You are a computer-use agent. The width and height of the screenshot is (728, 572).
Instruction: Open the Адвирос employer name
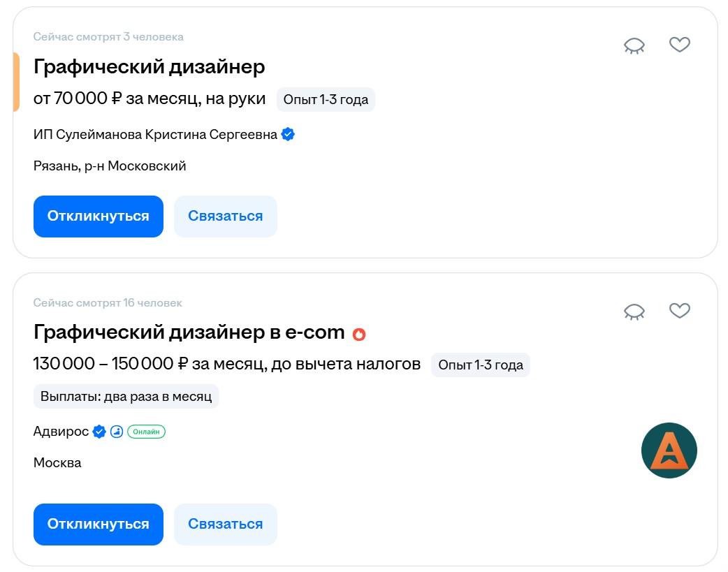pyautogui.click(x=61, y=432)
